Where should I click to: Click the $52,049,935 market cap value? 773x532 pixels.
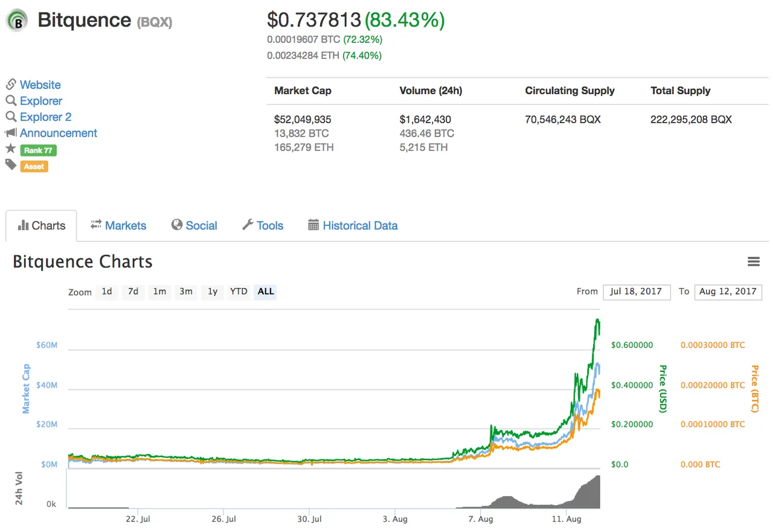point(303,120)
